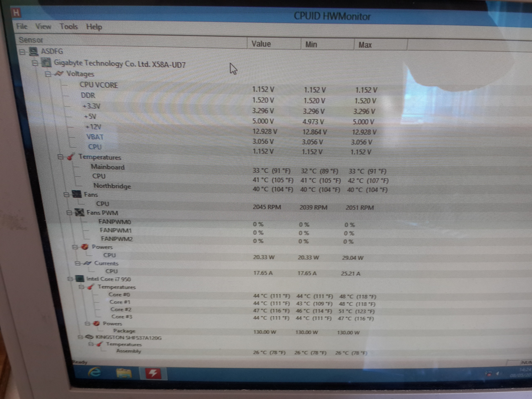The width and height of the screenshot is (532, 399).
Task: Click the Kingston Temperatures thermometer icon
Action: 99,344
